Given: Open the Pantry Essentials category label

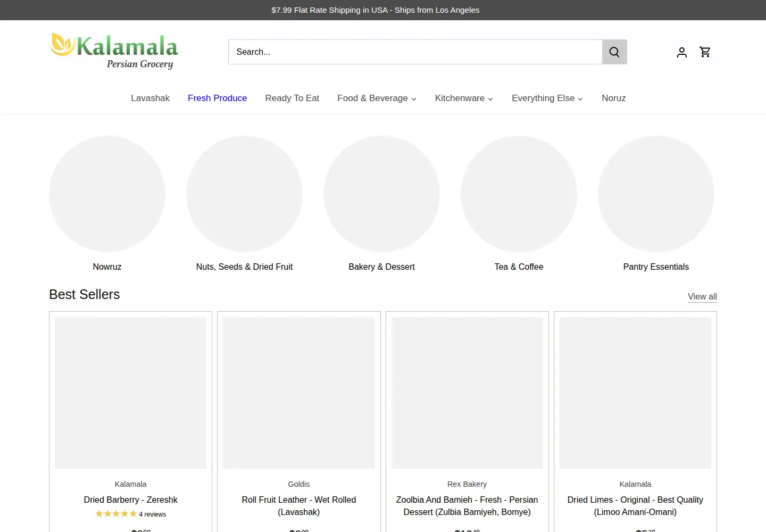Looking at the screenshot, I should pos(656,267).
